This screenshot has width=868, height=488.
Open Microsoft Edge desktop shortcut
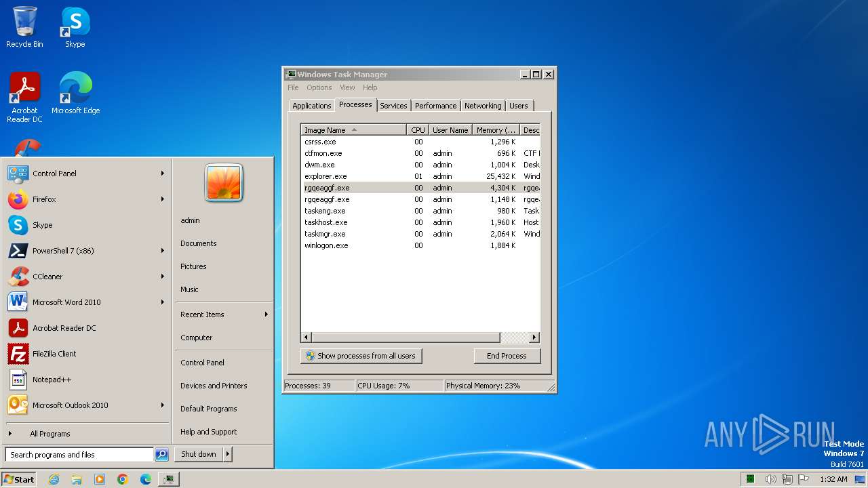75,94
